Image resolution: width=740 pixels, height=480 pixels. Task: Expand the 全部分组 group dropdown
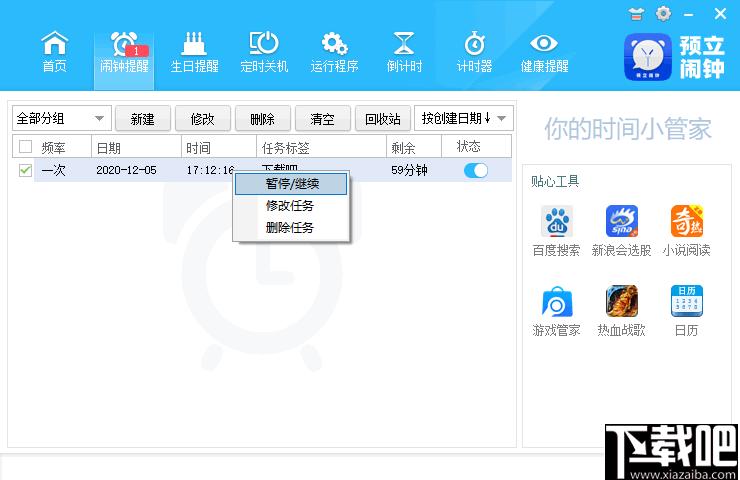tap(62, 118)
